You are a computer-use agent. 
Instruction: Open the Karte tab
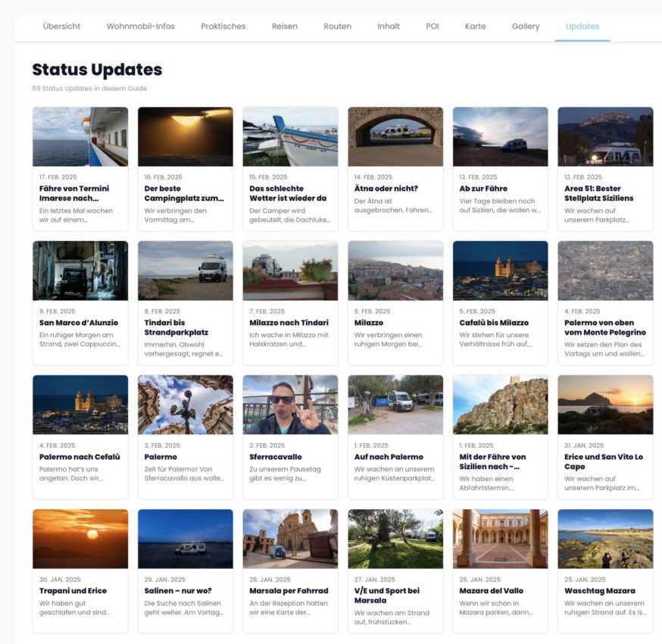[475, 26]
